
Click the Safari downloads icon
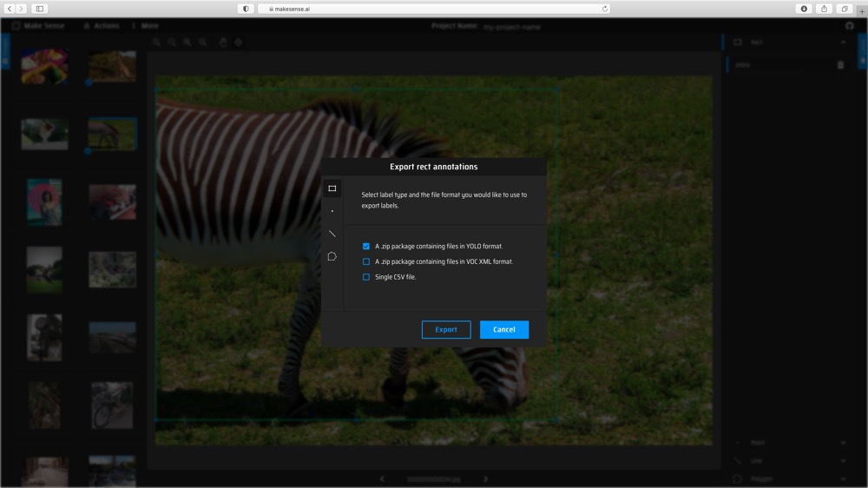[804, 9]
